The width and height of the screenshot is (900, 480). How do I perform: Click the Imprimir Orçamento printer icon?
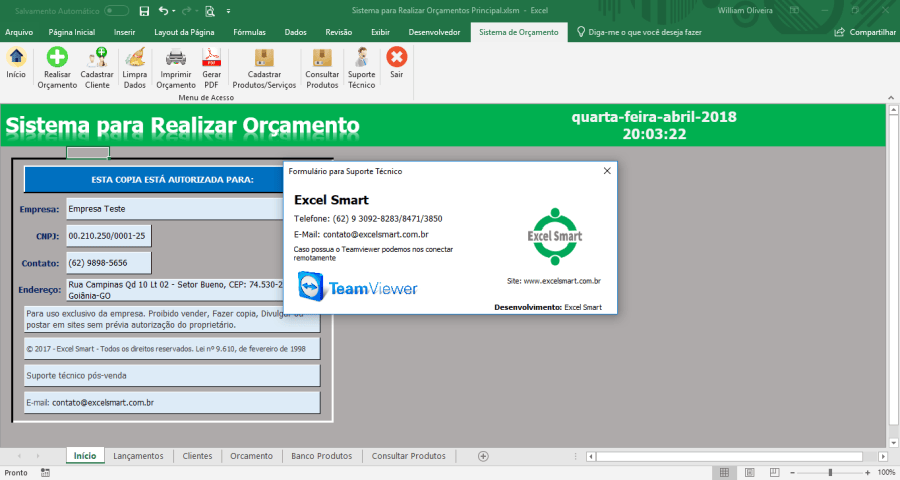point(176,57)
